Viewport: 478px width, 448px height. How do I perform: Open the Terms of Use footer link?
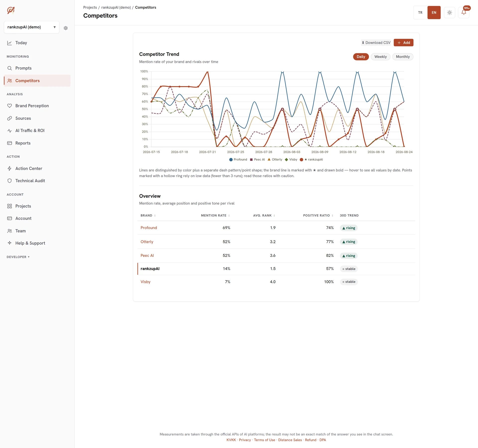click(264, 440)
